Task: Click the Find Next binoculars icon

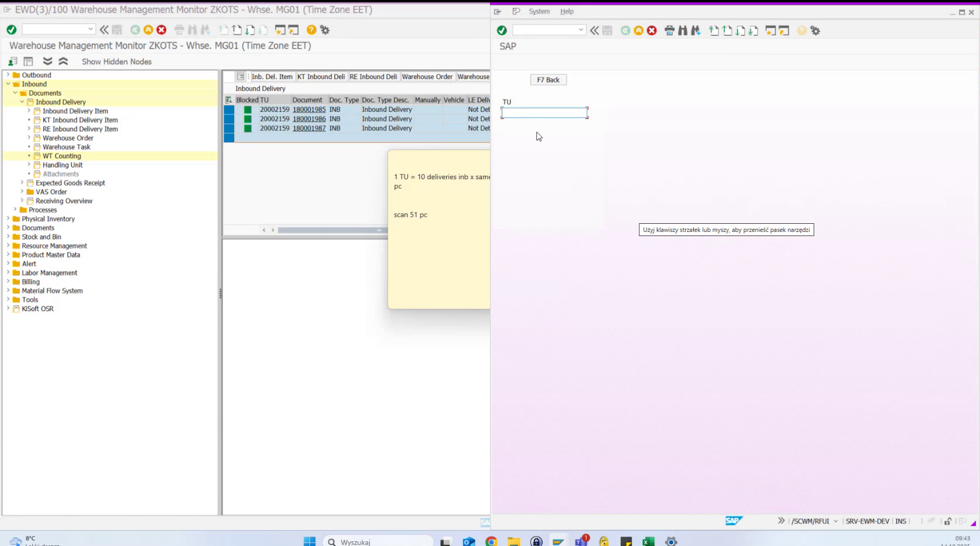Action: click(204, 29)
